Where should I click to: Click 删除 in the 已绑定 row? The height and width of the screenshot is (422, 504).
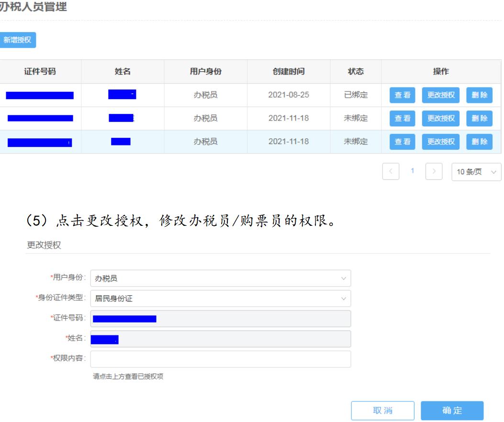479,95
